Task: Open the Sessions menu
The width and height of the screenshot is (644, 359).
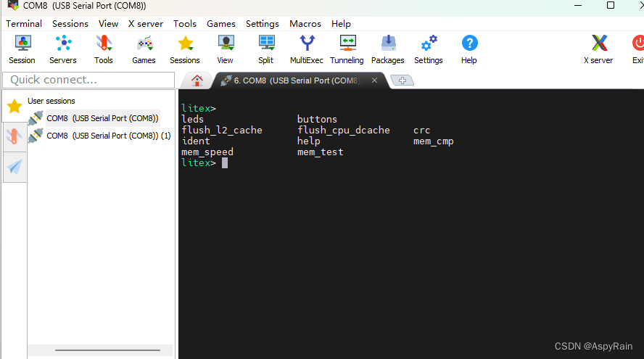Action: tap(70, 24)
